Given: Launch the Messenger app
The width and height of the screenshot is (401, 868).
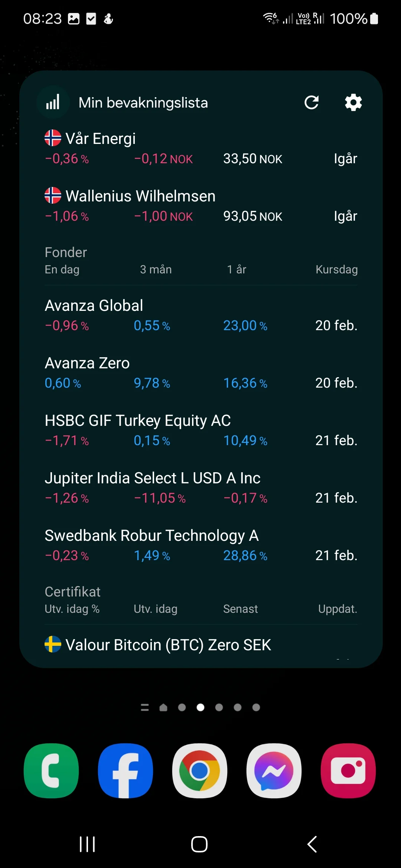Looking at the screenshot, I should pos(274,770).
